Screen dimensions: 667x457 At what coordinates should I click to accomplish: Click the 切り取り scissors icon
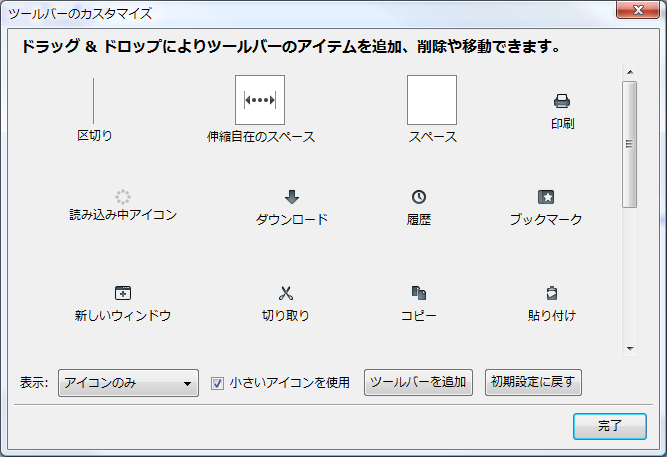pyautogui.click(x=286, y=293)
